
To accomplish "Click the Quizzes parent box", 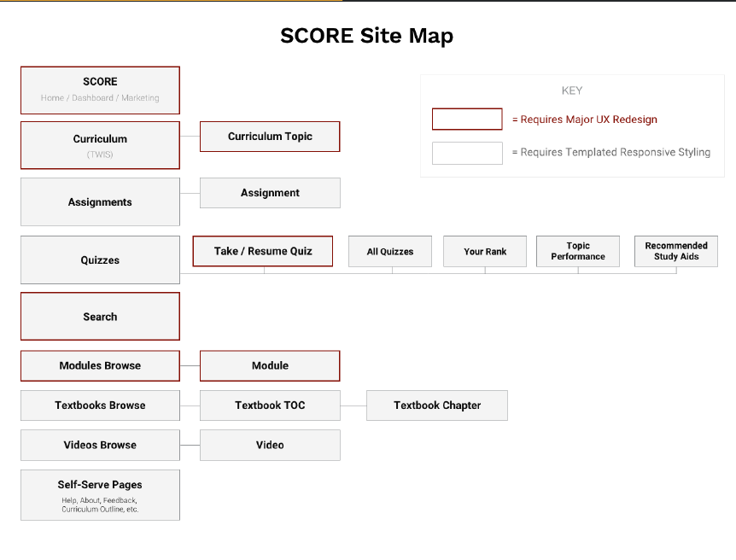I will pos(100,260).
